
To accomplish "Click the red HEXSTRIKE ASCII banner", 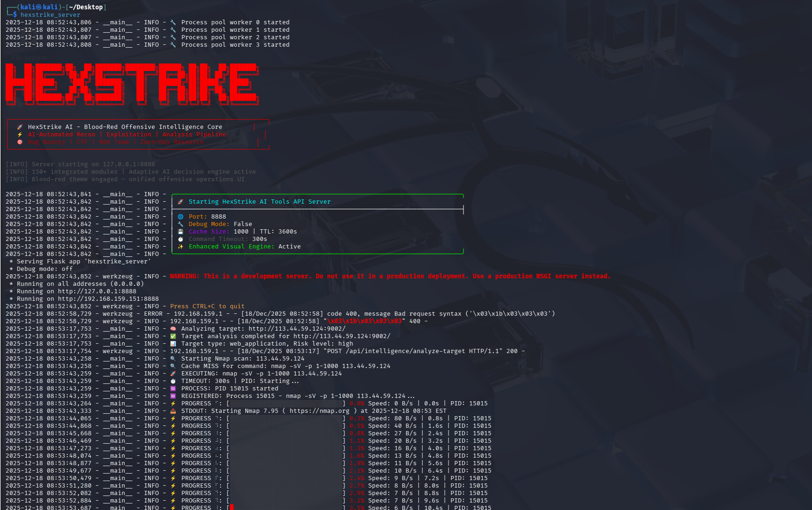I will point(132,84).
